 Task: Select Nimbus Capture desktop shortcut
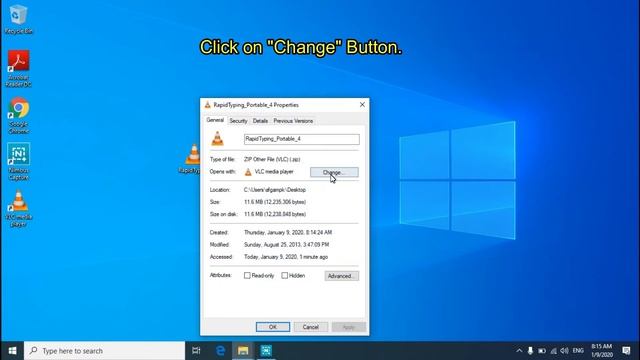pos(18,162)
